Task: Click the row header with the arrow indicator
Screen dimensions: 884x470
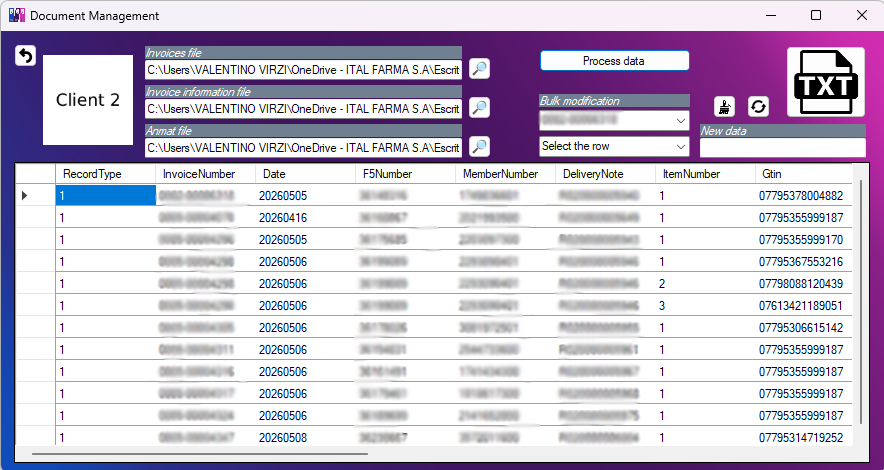Action: [x=35, y=196]
